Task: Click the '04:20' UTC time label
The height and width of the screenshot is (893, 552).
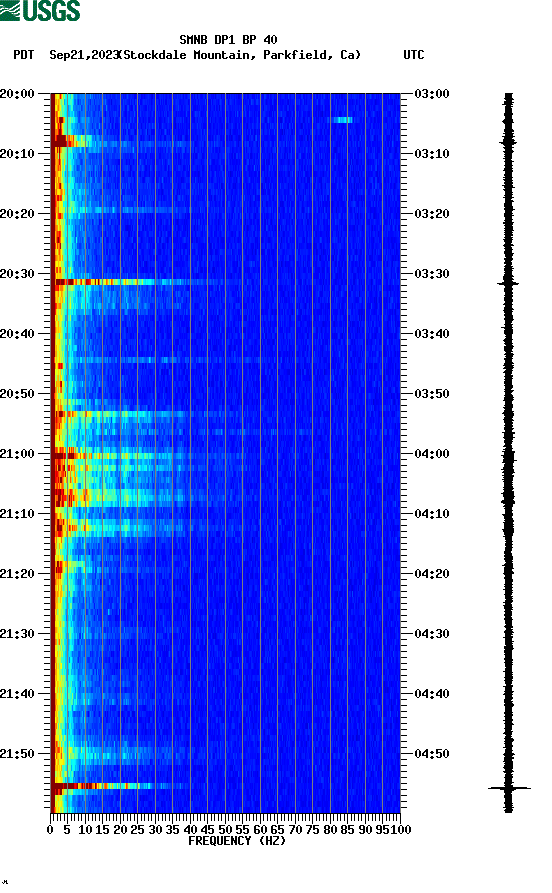Action: 432,574
